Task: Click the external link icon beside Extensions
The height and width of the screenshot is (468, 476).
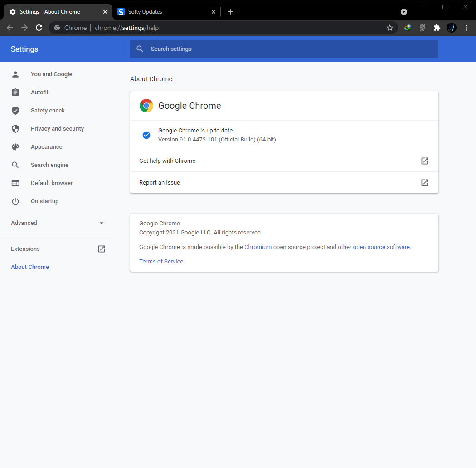Action: point(102,249)
